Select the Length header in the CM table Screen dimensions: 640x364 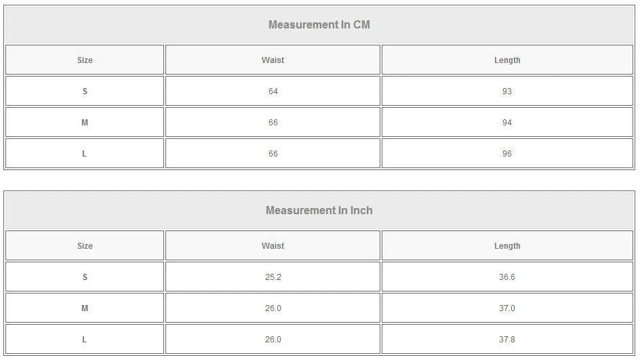click(507, 60)
